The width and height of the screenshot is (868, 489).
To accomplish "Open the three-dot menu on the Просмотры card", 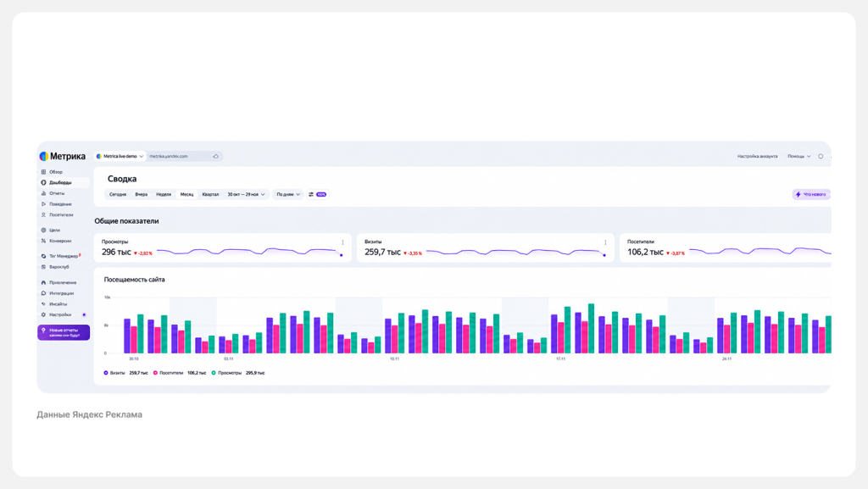I will pos(342,242).
